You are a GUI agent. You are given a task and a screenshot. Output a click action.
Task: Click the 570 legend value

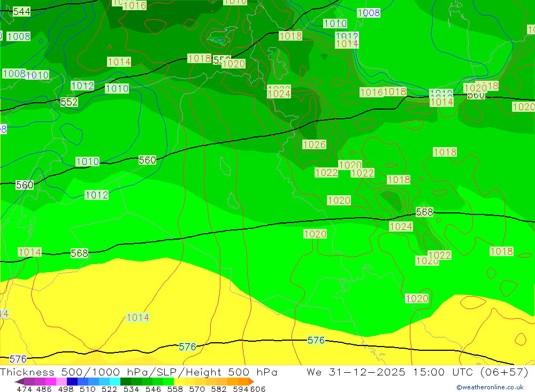196,389
